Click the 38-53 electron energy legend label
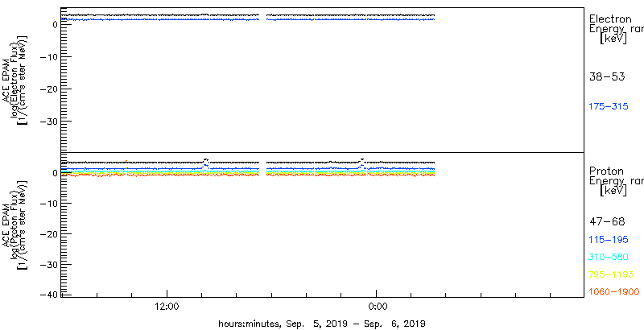Screen dimensions: 644x330 (607, 76)
